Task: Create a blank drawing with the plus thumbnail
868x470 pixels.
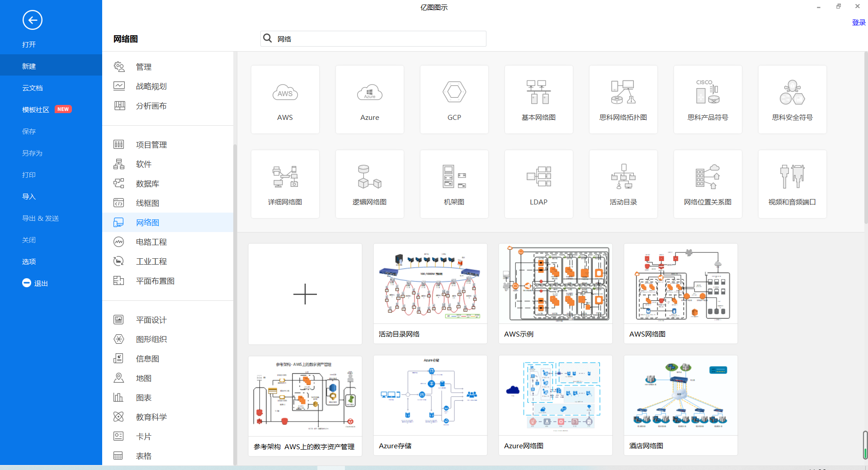Action: click(x=305, y=294)
